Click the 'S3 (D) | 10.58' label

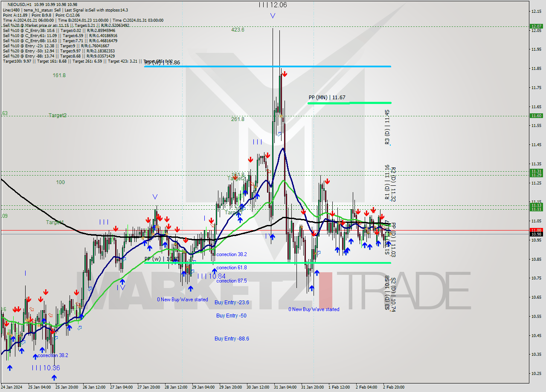tap(387, 292)
